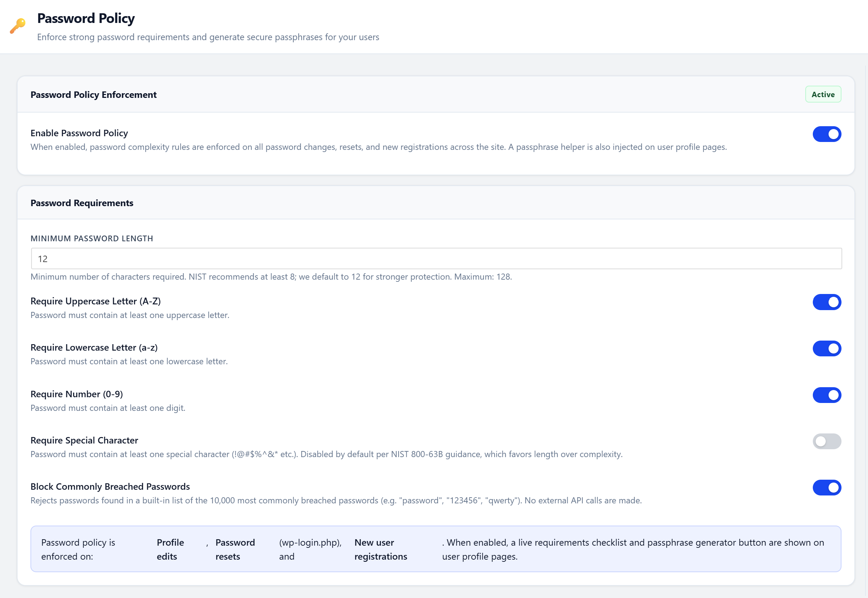
Task: Click the Password Requirements section header
Action: [82, 203]
